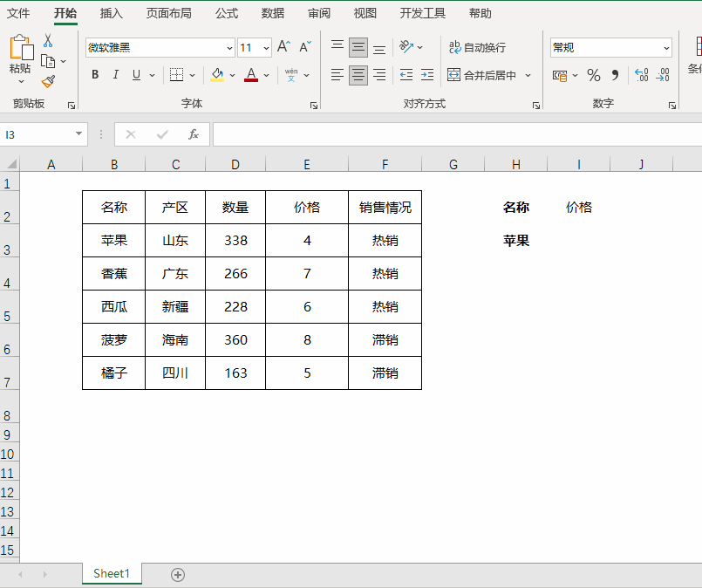702x588 pixels.
Task: Click the Paste clipboard icon
Action: [x=21, y=47]
